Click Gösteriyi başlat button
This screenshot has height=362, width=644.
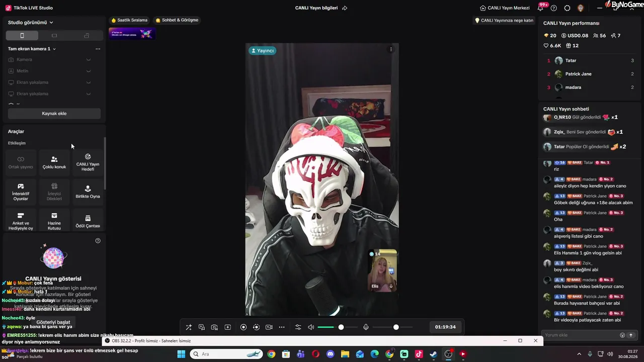coord(53,322)
